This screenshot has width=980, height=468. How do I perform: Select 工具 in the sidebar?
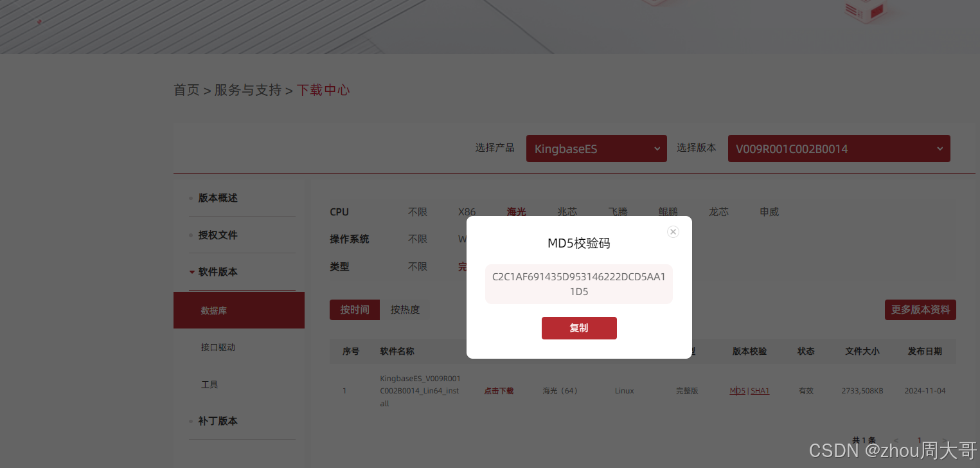[x=210, y=384]
